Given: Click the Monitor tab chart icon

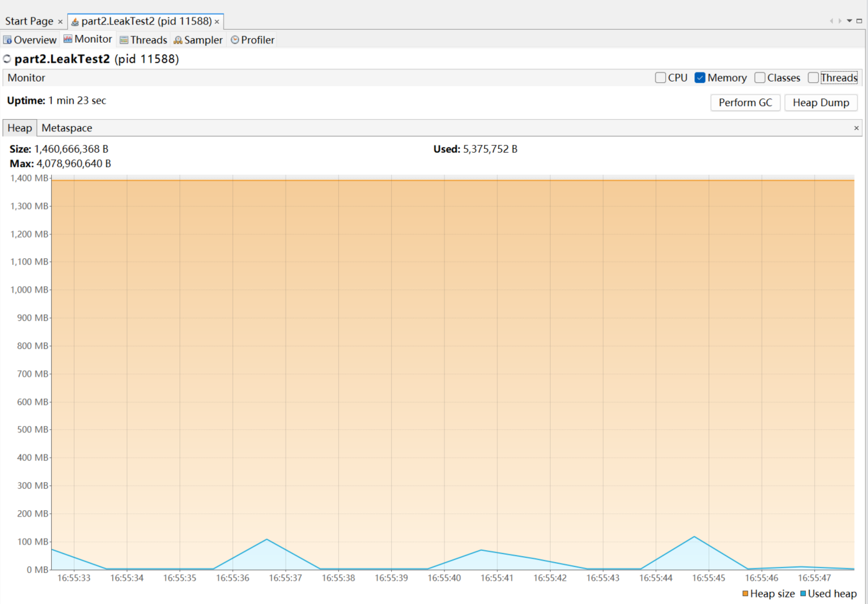Looking at the screenshot, I should (x=68, y=39).
